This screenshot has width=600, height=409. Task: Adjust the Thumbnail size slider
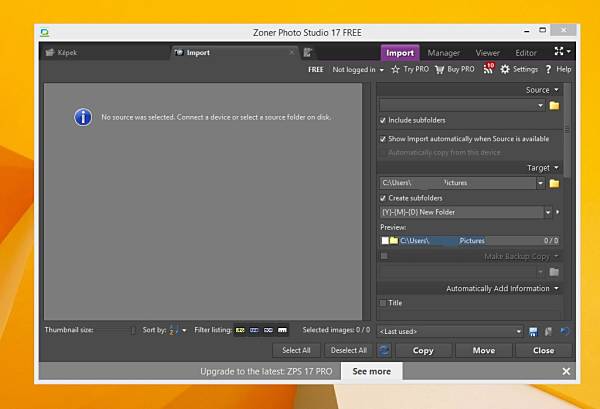click(x=116, y=330)
